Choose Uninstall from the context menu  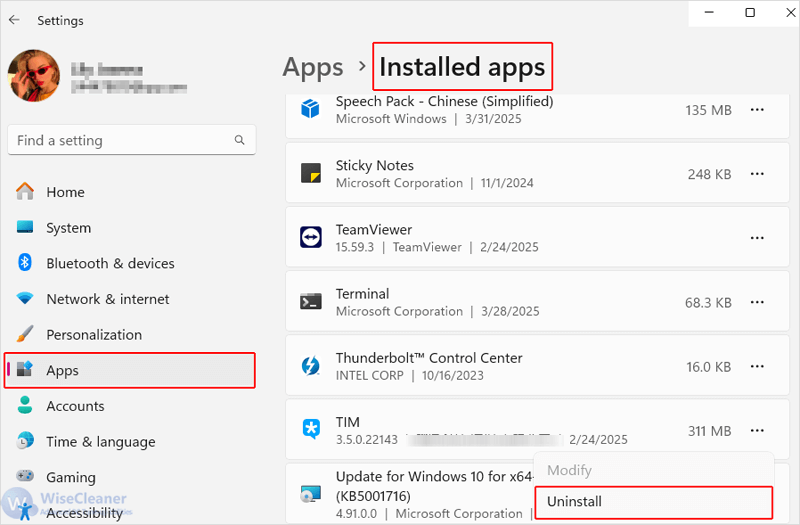click(x=654, y=502)
